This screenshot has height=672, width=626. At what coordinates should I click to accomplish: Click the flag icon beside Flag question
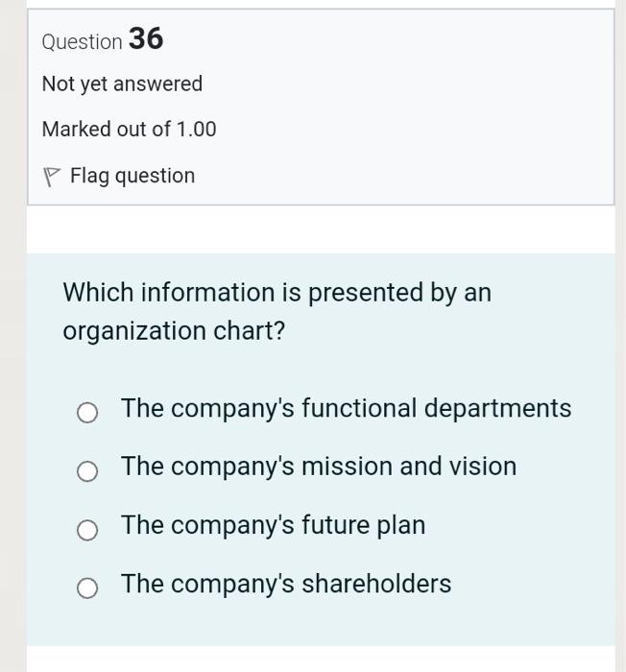coord(52,177)
